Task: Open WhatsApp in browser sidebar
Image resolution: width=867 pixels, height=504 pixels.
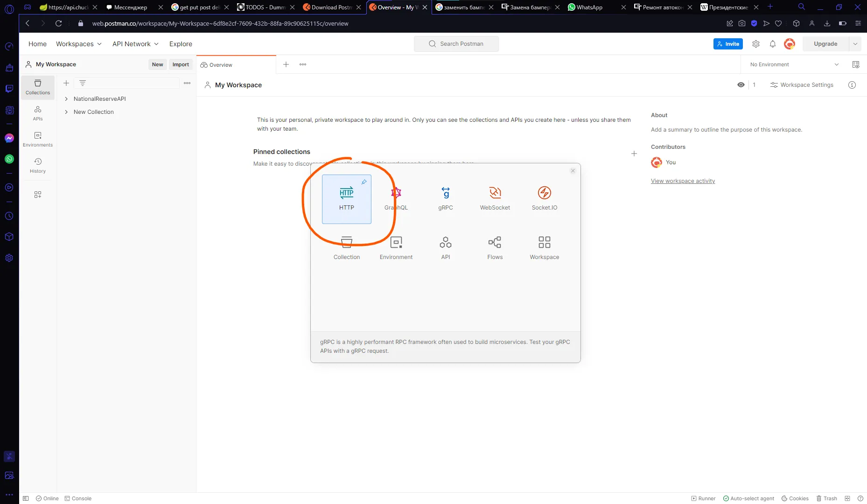Action: point(9,159)
